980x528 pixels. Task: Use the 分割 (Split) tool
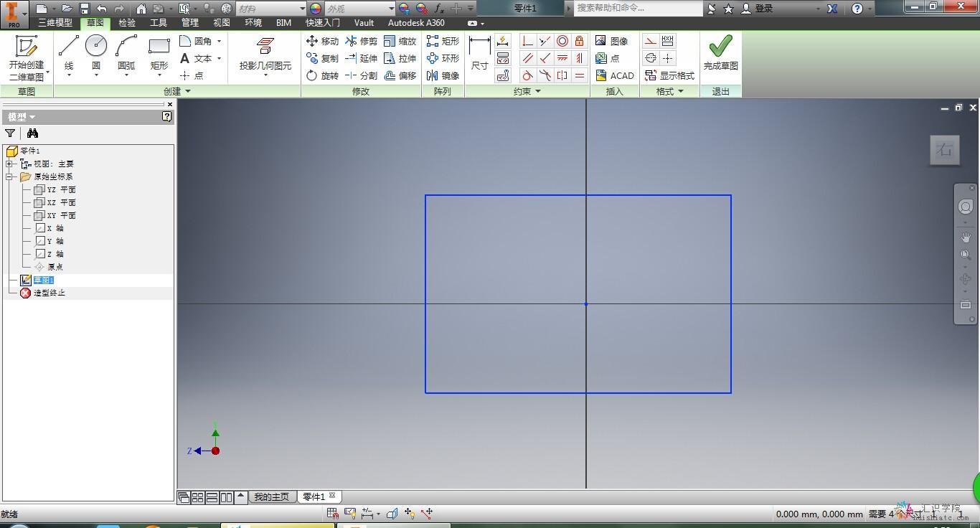coord(361,75)
